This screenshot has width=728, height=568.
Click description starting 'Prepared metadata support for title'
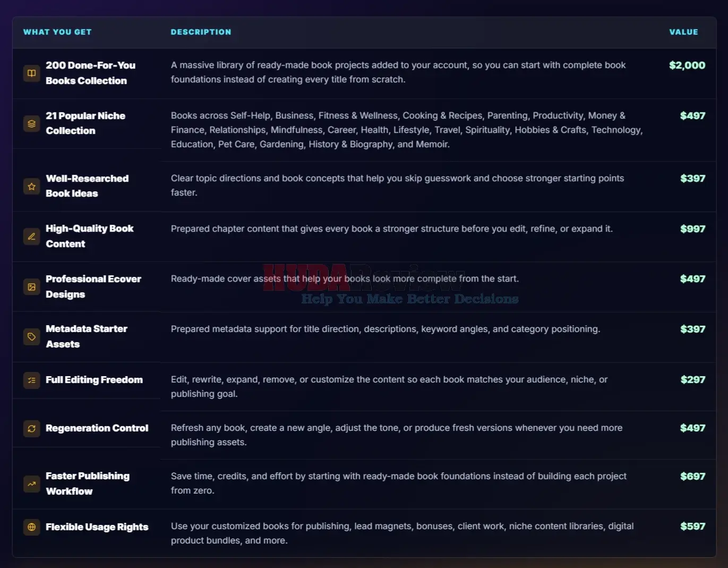tap(386, 329)
